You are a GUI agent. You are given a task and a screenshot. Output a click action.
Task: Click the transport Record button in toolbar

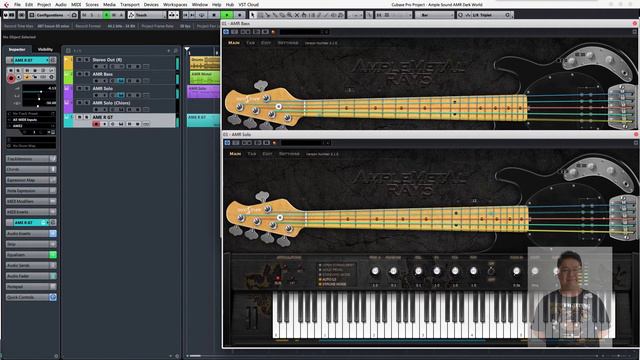240,15
